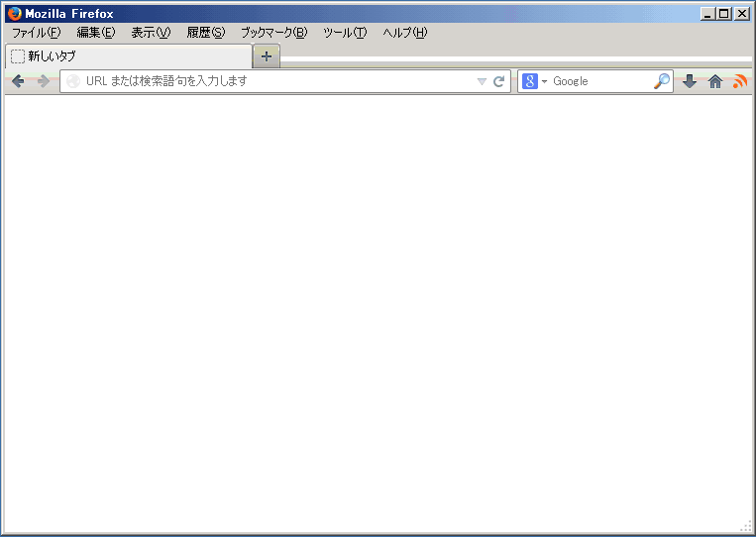Click the Firefox logo in title bar

(x=14, y=14)
